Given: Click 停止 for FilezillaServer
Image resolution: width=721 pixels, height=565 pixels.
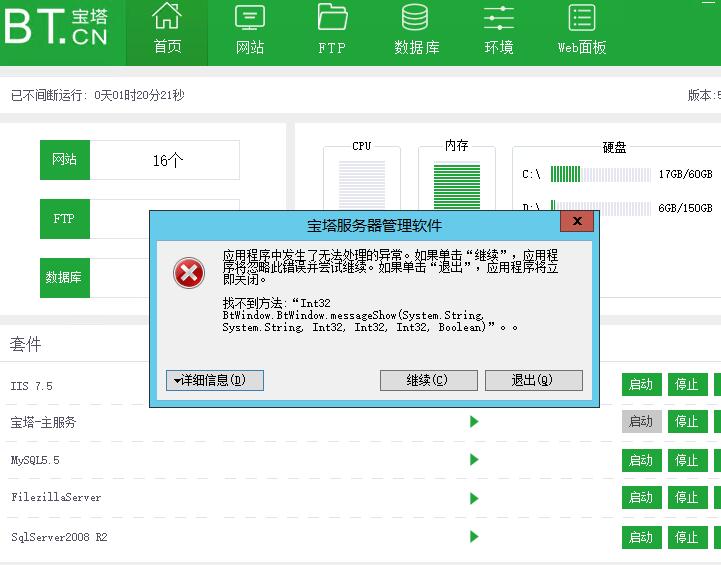Looking at the screenshot, I should [x=687, y=497].
